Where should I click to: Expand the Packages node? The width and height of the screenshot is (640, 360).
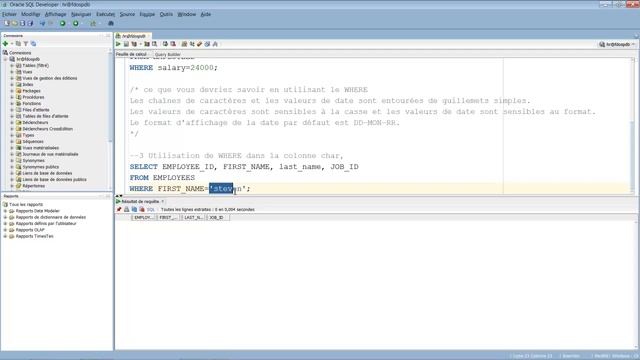click(x=12, y=91)
